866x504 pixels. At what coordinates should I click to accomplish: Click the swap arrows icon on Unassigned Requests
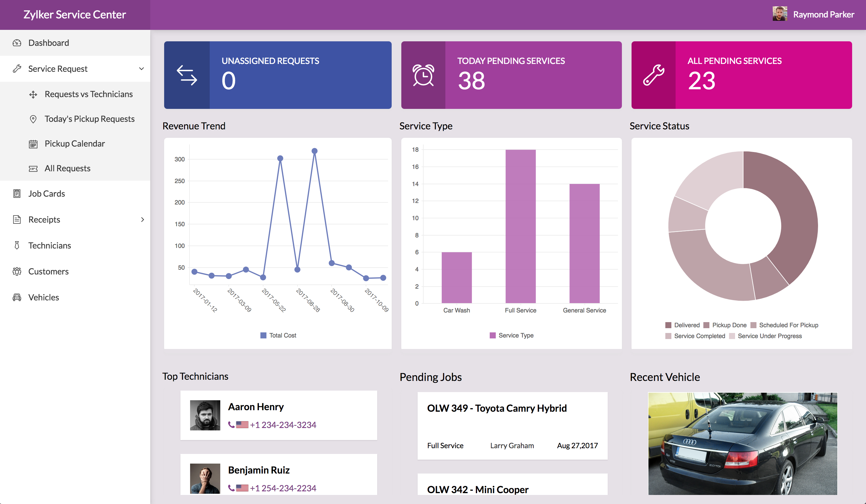pos(186,75)
